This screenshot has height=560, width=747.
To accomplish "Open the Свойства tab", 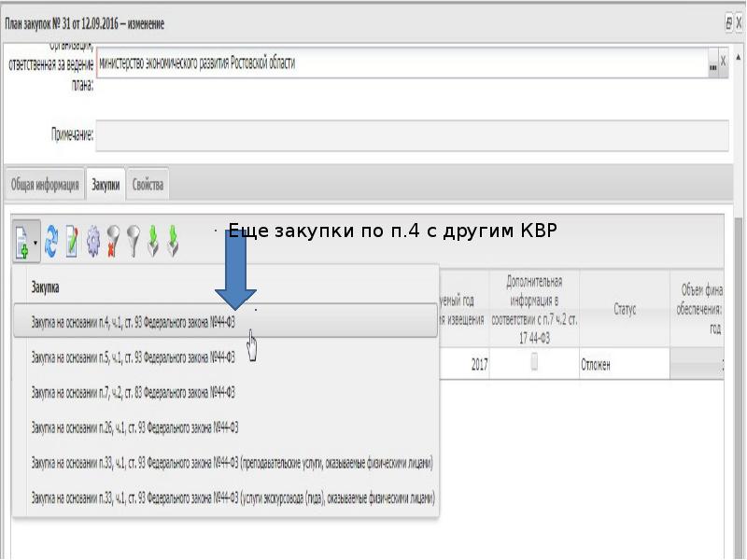I will (x=148, y=185).
